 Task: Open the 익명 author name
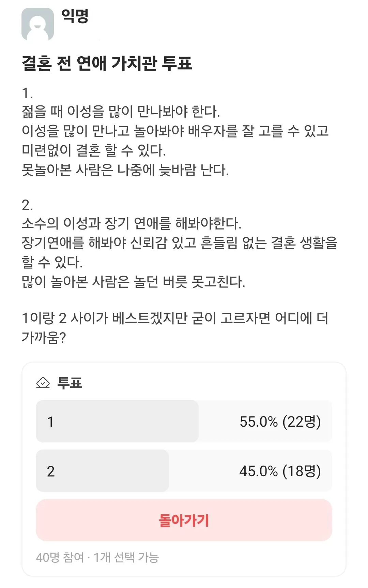[75, 16]
